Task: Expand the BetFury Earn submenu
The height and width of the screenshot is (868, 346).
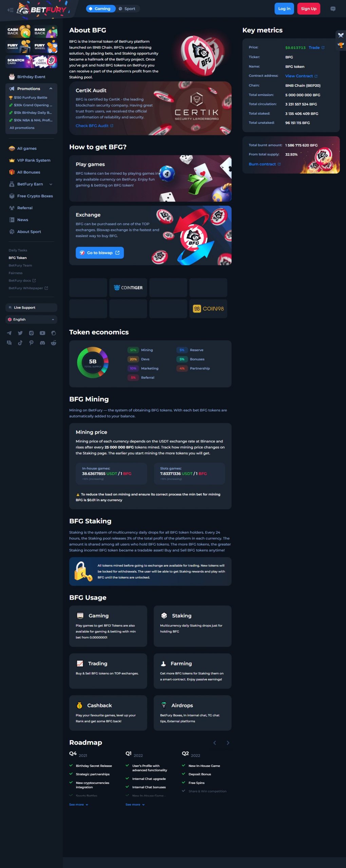Action: (x=51, y=184)
